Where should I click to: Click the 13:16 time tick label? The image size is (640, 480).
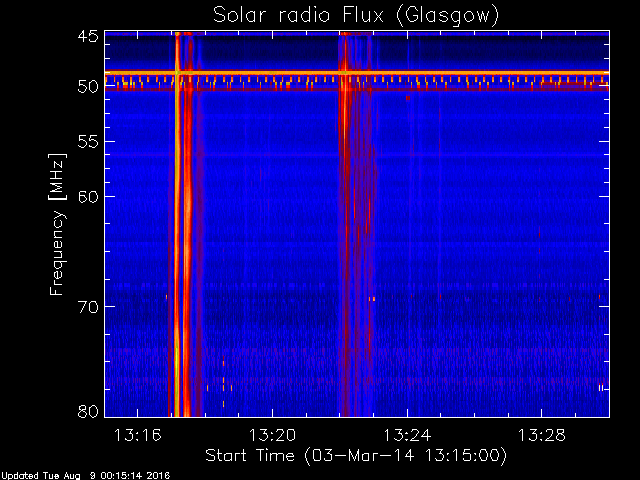click(138, 435)
